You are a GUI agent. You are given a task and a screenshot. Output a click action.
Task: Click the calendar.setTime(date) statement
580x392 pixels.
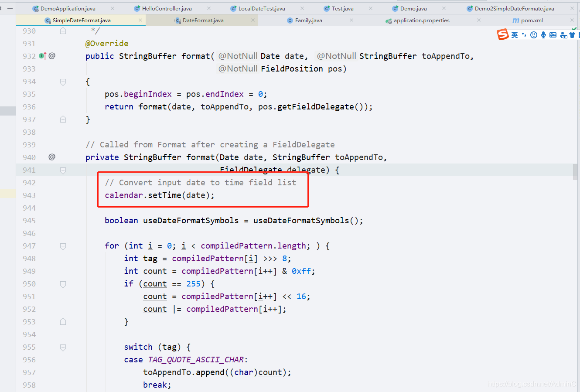[160, 195]
